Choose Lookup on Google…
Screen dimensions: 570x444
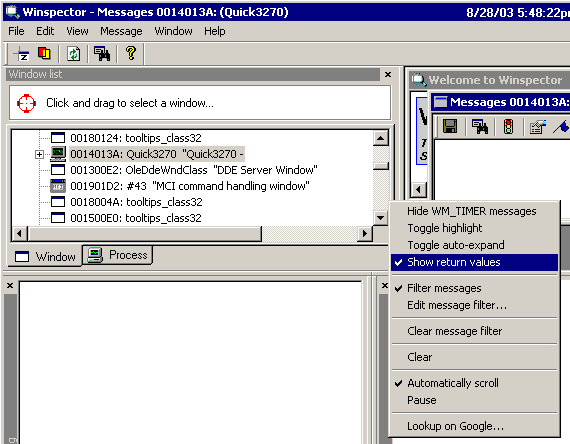pos(474,426)
